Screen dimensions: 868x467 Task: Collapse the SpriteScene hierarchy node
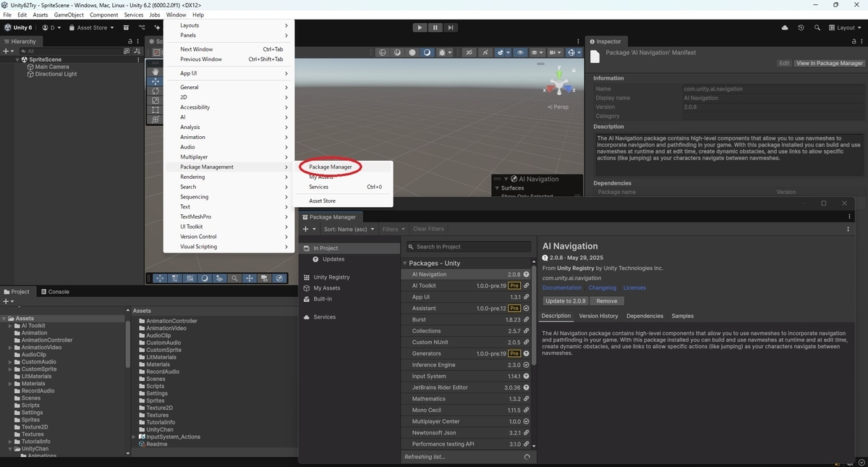point(17,59)
